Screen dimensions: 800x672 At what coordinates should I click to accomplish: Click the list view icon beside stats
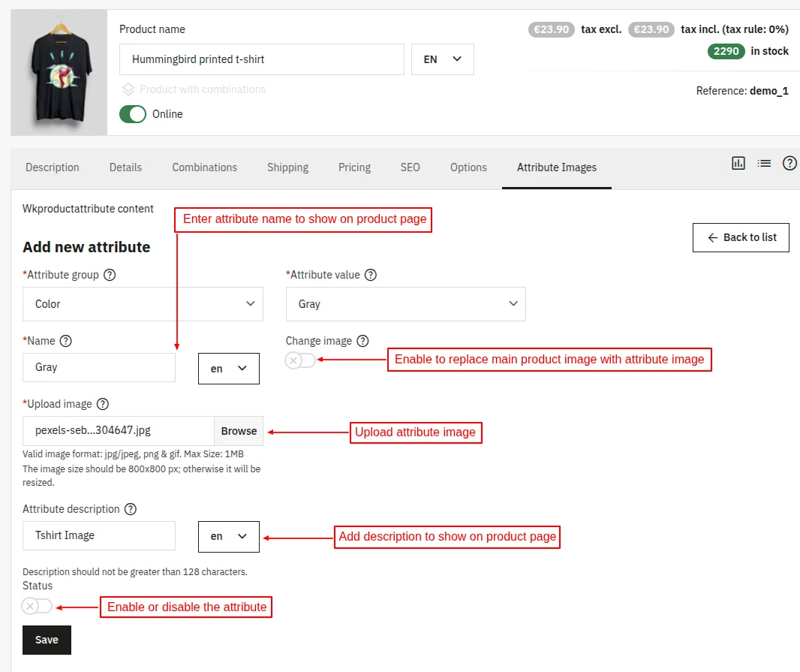coord(764,163)
